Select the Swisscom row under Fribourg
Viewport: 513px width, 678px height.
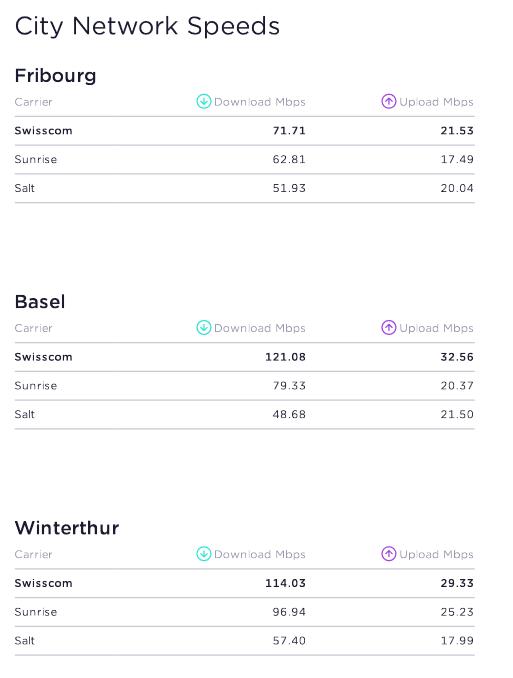(244, 131)
